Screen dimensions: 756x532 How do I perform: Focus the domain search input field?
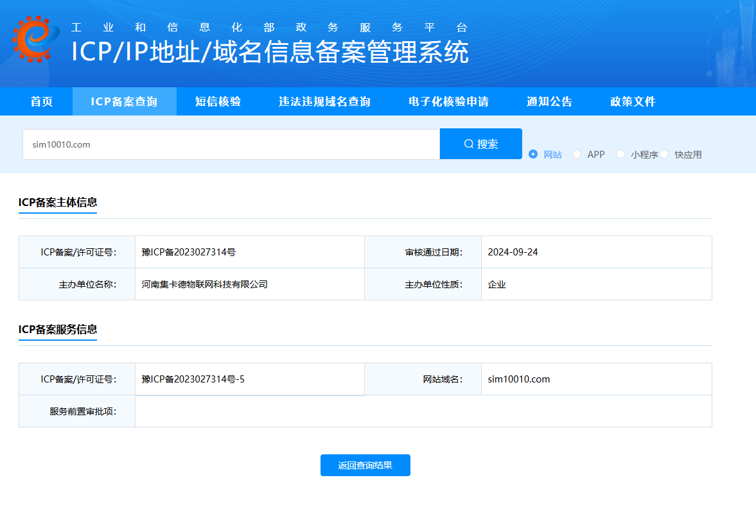coord(231,144)
